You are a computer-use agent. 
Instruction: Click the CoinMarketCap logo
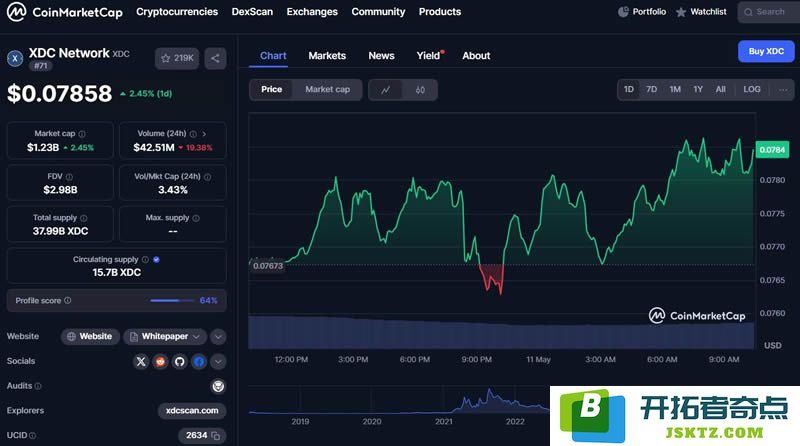(65, 12)
